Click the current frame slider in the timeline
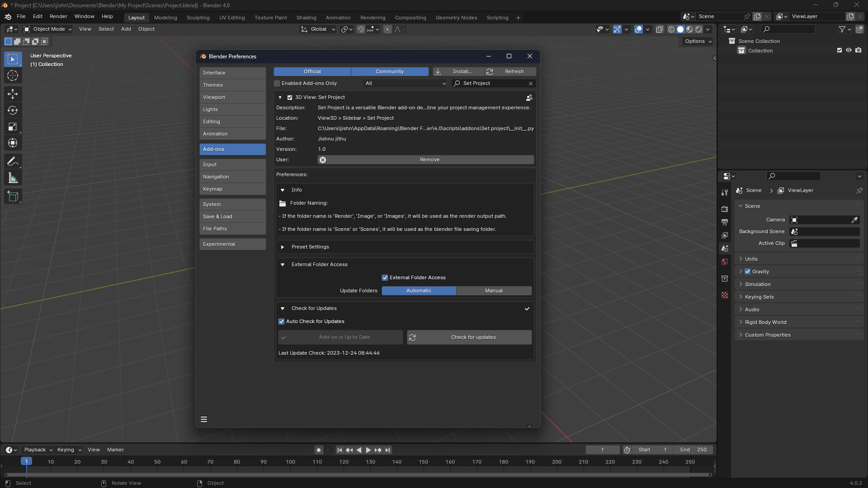 click(x=603, y=450)
